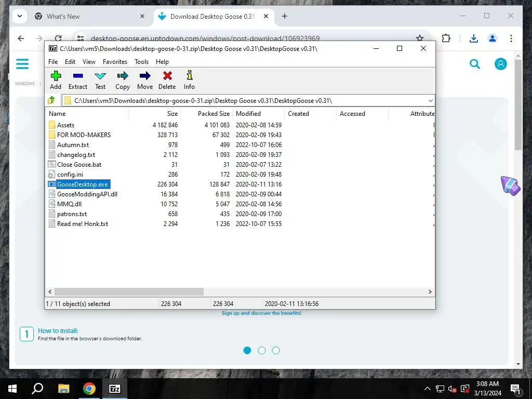Open Chrome downloads icon
The width and height of the screenshot is (532, 399).
[474, 38]
